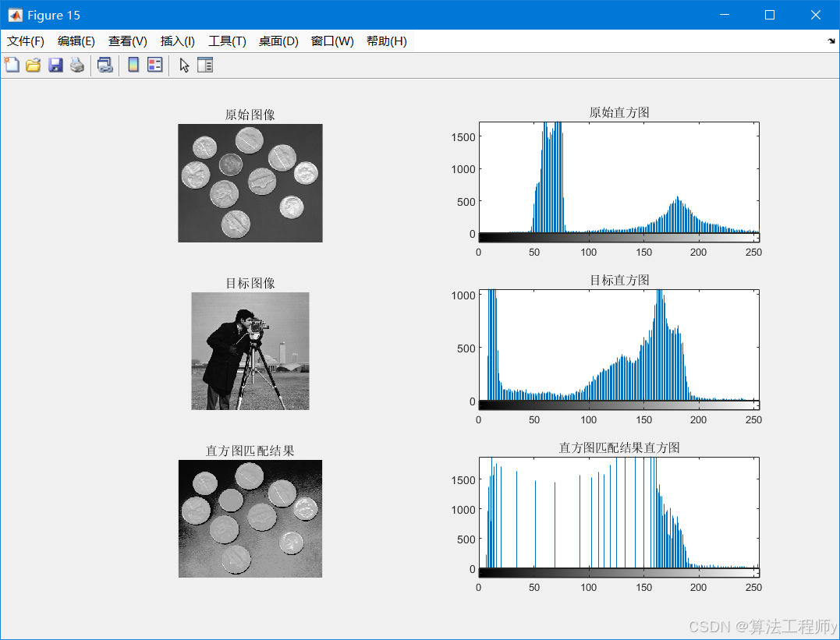
Task: Save the figure with floppy disk icon
Action: (55, 65)
